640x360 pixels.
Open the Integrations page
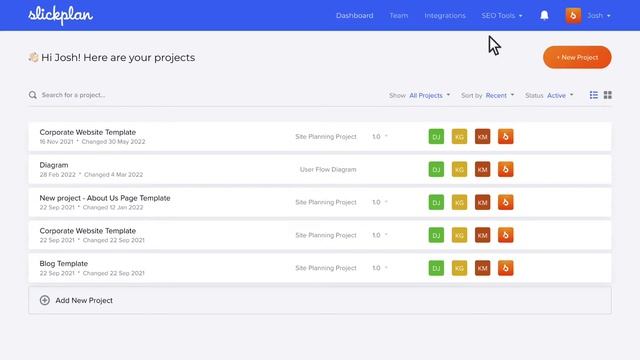[445, 16]
